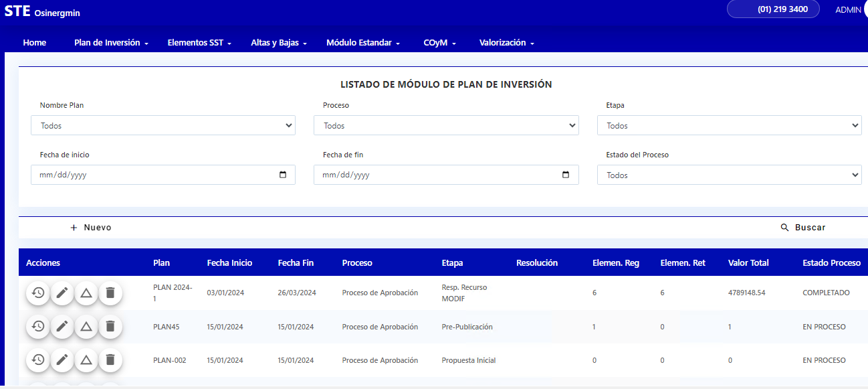
Task: Edit PLAN-002 with the pencil icon
Action: pos(62,360)
